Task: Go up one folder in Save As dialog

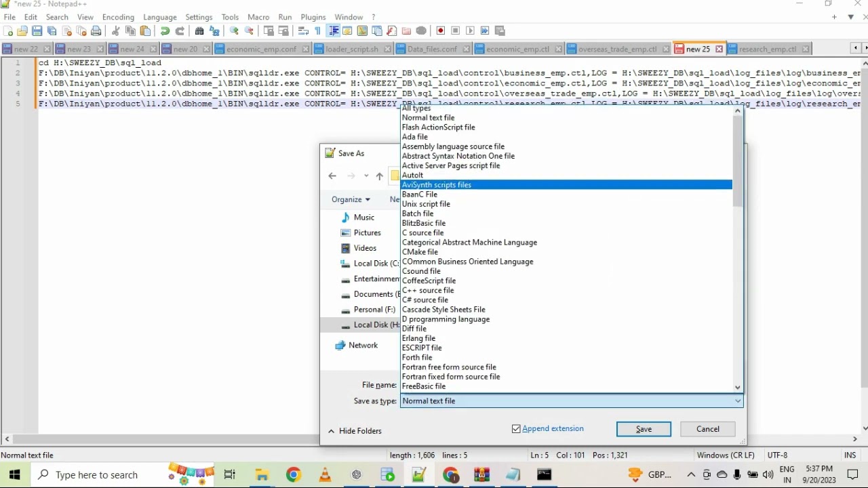Action: point(380,176)
